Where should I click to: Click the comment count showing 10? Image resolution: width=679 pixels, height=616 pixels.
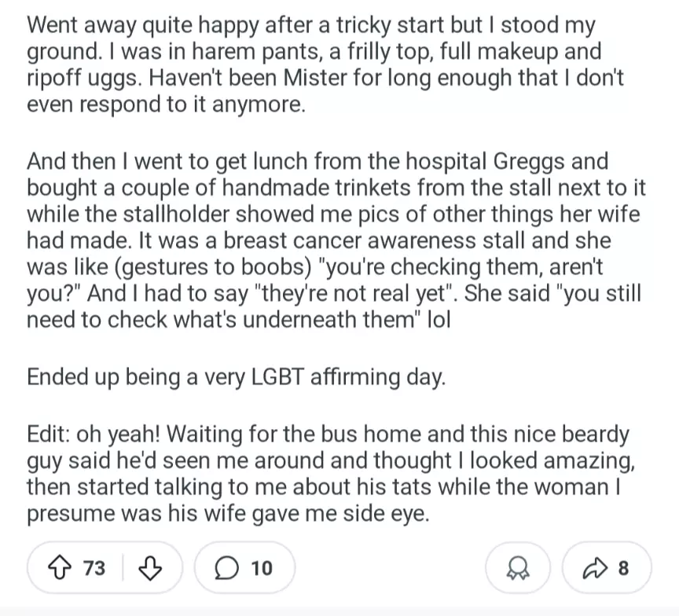click(x=261, y=567)
